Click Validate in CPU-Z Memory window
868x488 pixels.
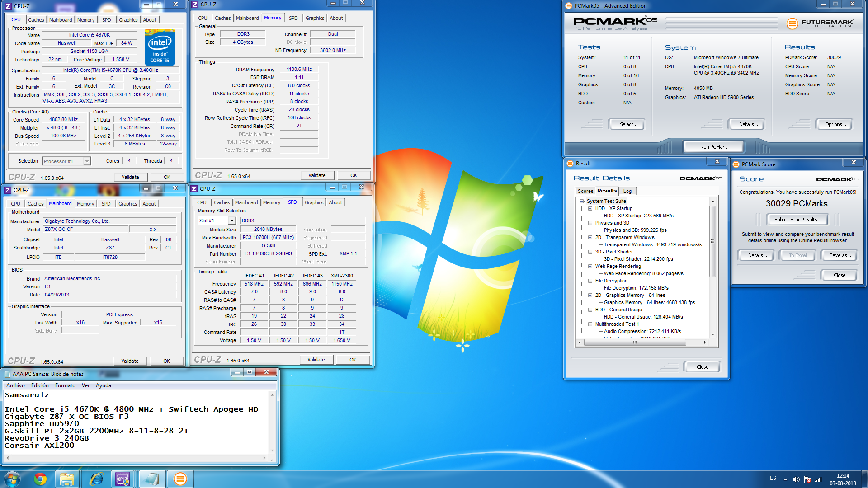pos(317,175)
